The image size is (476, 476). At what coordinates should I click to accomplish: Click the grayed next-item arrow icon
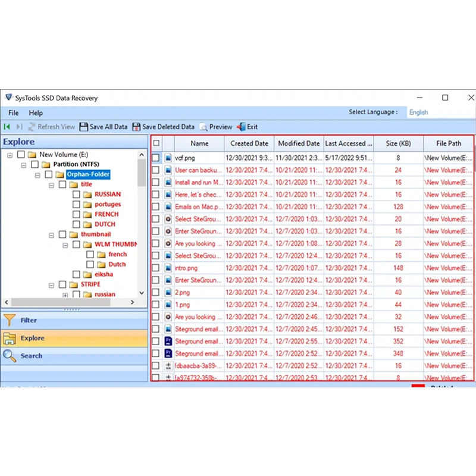coord(20,127)
